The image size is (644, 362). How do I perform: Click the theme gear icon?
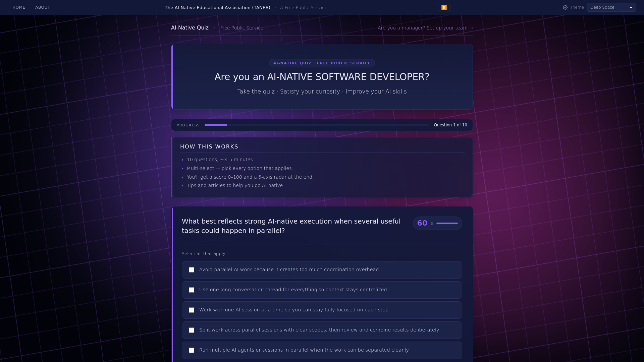[x=565, y=7]
